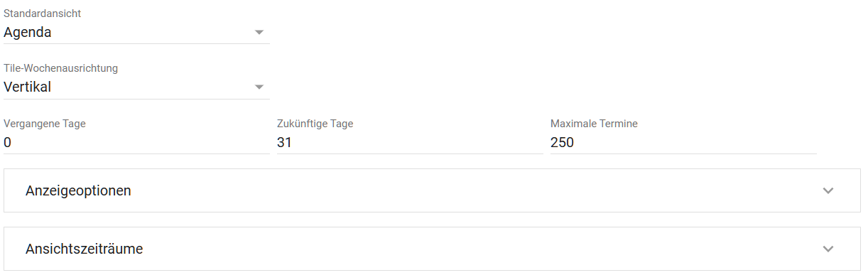Click the chevron icon on Ansichtszeiträume
The height and width of the screenshot is (280, 868).
click(828, 249)
